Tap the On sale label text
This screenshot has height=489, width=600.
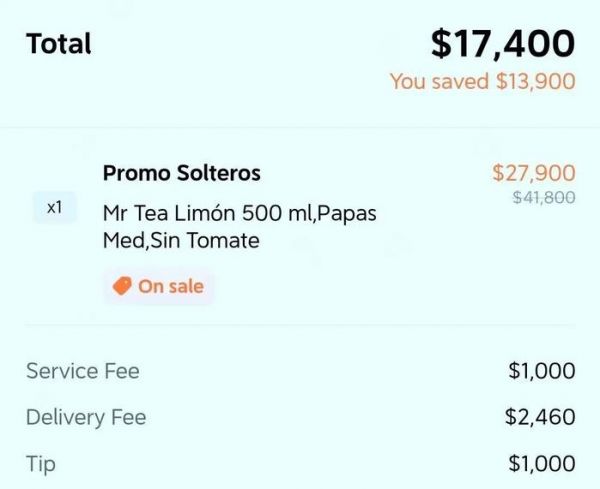pos(171,287)
